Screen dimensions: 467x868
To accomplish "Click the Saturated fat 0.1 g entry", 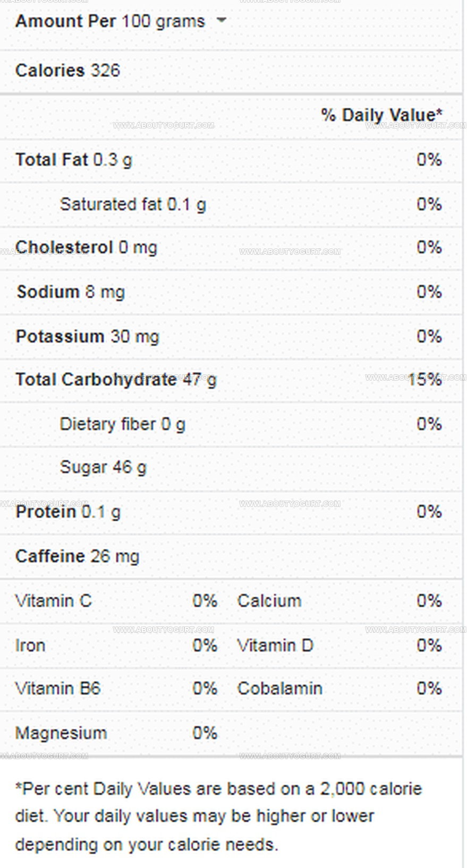I will [133, 204].
